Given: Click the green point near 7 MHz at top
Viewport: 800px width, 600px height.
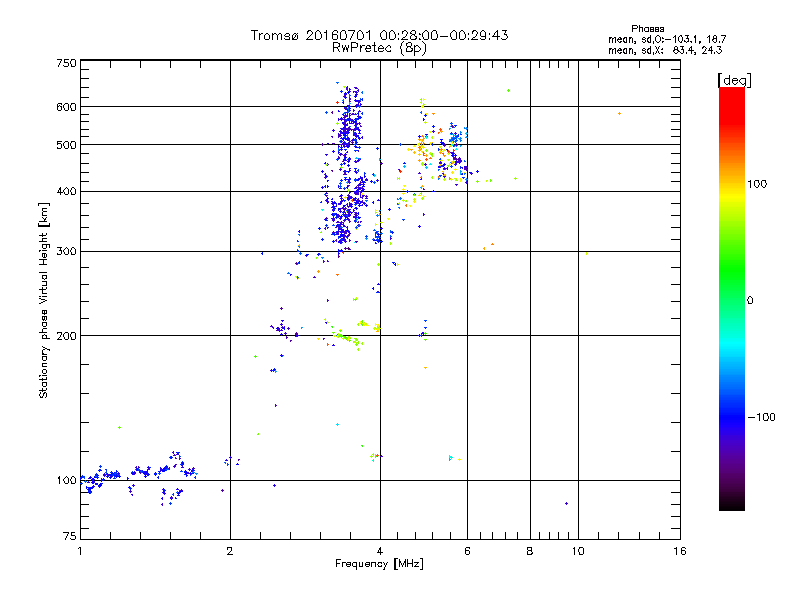Looking at the screenshot, I should [508, 91].
